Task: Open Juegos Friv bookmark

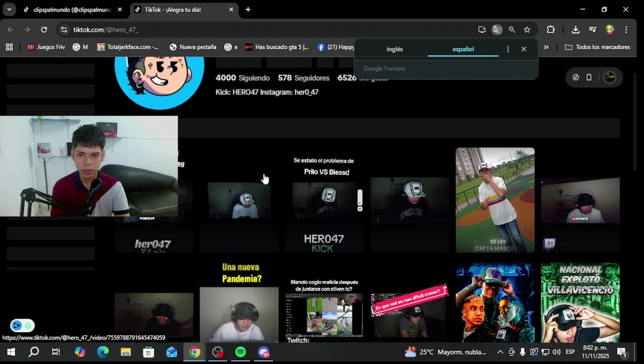Action: [x=46, y=47]
